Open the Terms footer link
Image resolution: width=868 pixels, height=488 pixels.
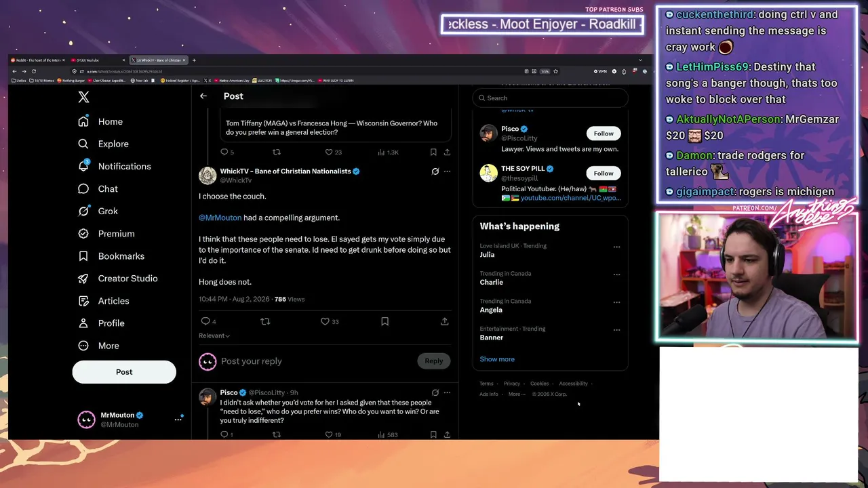(x=487, y=384)
